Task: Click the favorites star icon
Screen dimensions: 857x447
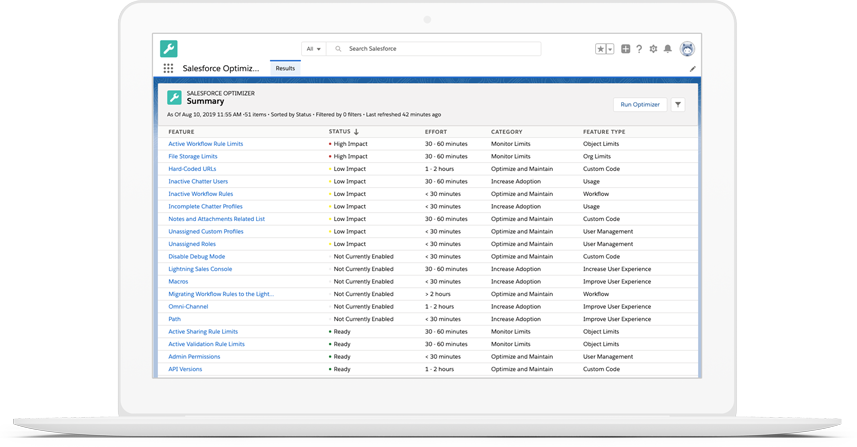Action: tap(601, 49)
